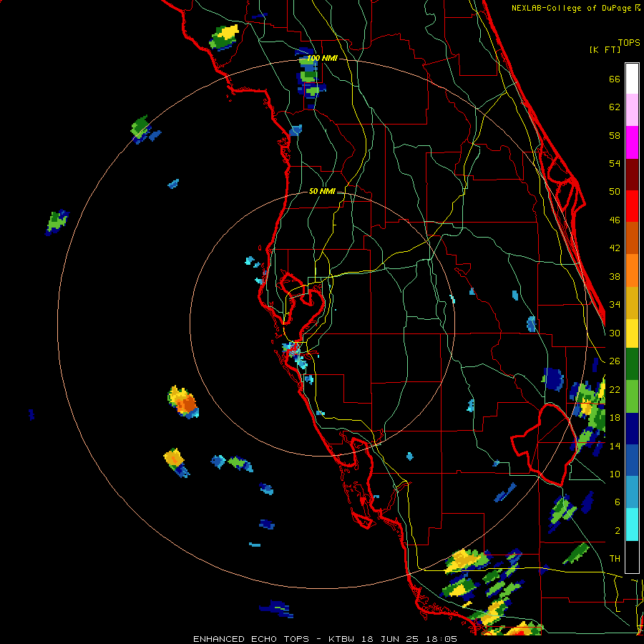
Task: Select the light pink legend swatch
Action: pyautogui.click(x=632, y=109)
